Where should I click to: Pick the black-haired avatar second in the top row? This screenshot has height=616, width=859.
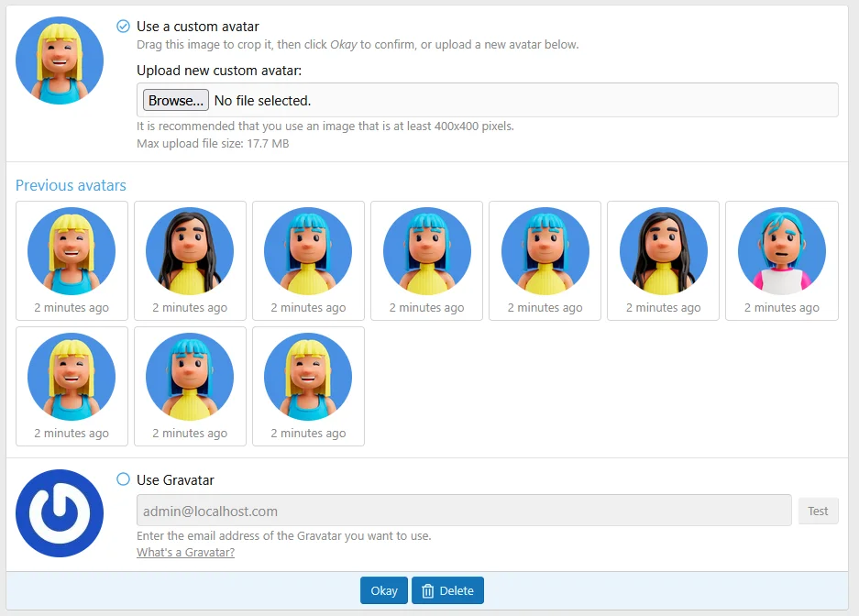[x=190, y=260]
